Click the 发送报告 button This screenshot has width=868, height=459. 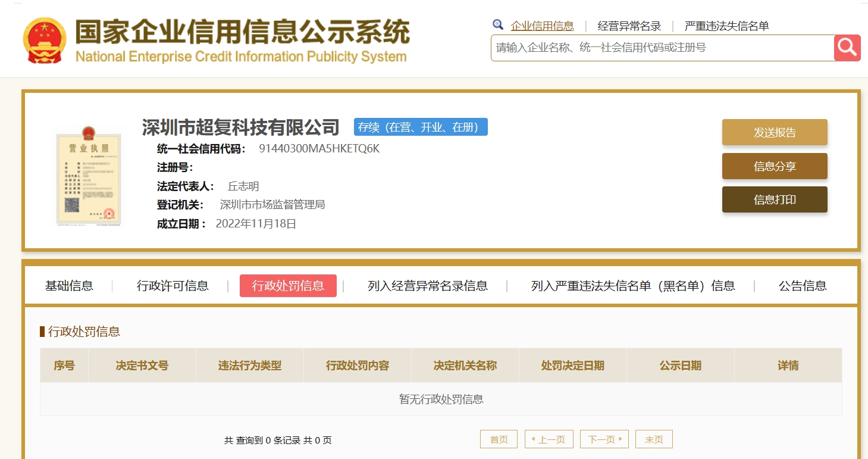(775, 132)
